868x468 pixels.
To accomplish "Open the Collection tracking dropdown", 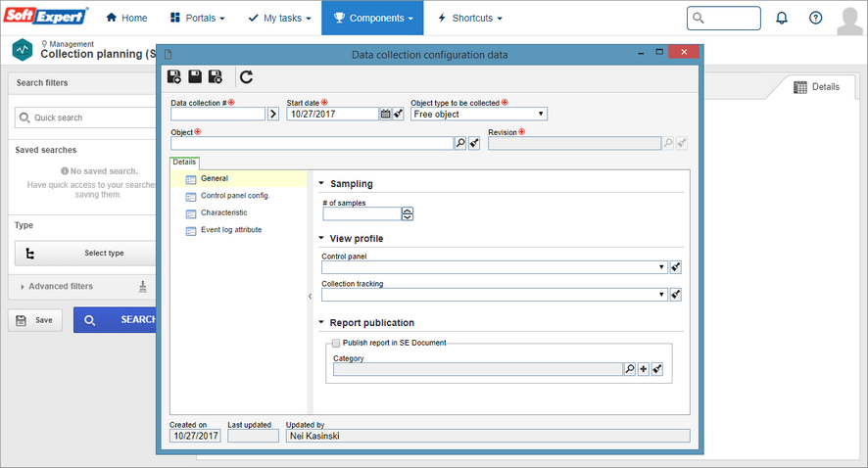I will (495, 295).
